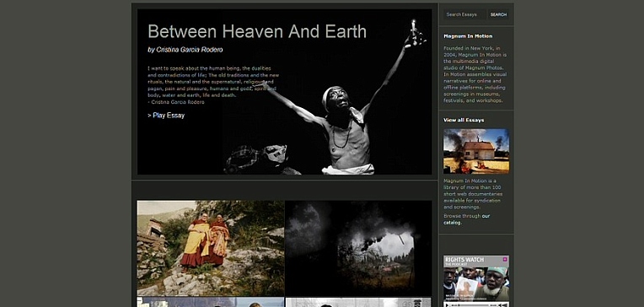Open the View all Essays link
The width and height of the screenshot is (644, 307).
coord(464,120)
